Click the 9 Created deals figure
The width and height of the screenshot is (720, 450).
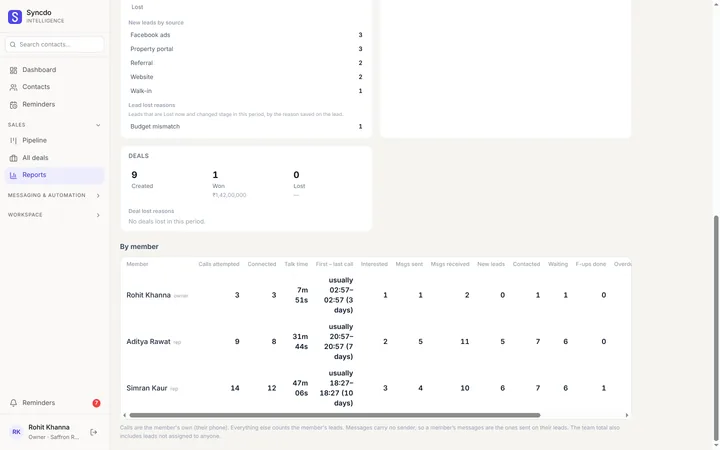[x=134, y=175]
